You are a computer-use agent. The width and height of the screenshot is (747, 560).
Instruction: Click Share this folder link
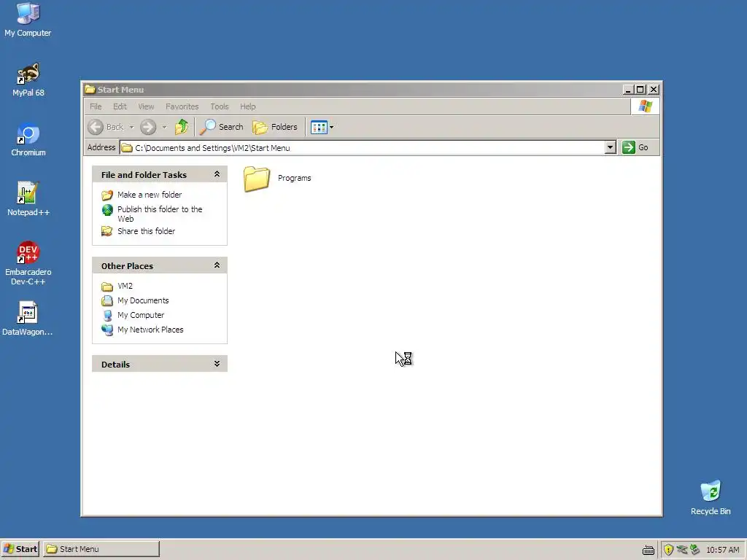coord(146,231)
